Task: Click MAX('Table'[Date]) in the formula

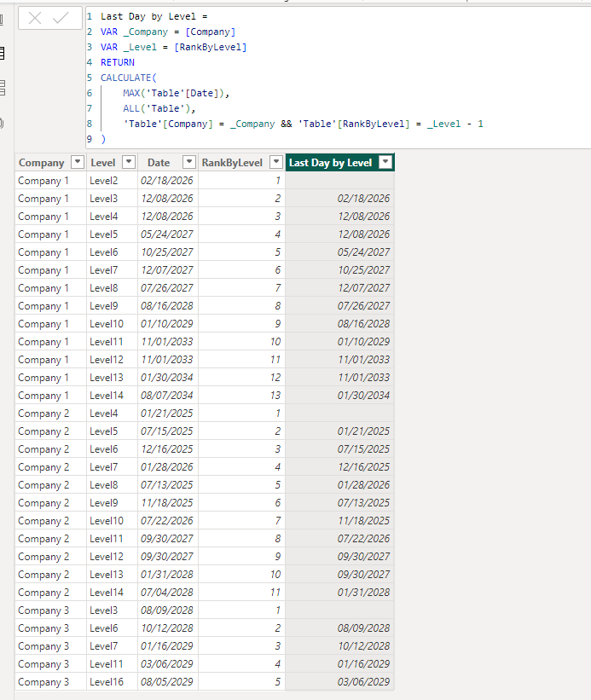Action: (176, 93)
